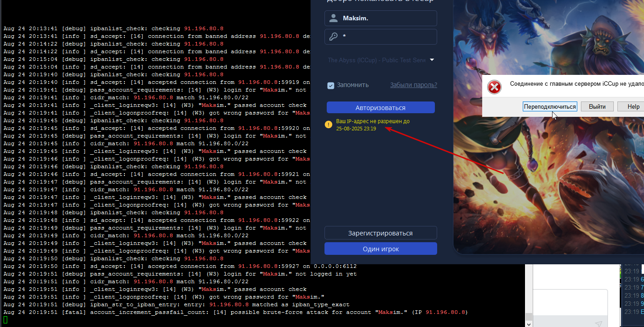
Task: Click the warning text Ваш IP-адрес не разрешен до
Action: (373, 121)
